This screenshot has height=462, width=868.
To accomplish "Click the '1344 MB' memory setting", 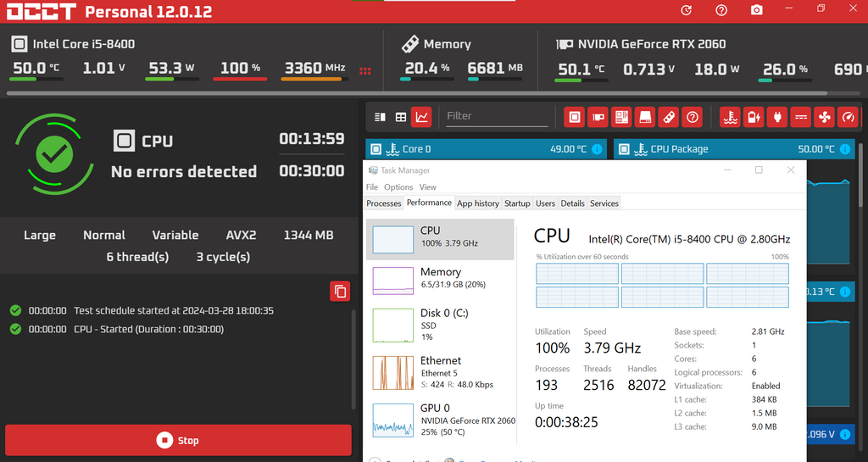I will 309,235.
